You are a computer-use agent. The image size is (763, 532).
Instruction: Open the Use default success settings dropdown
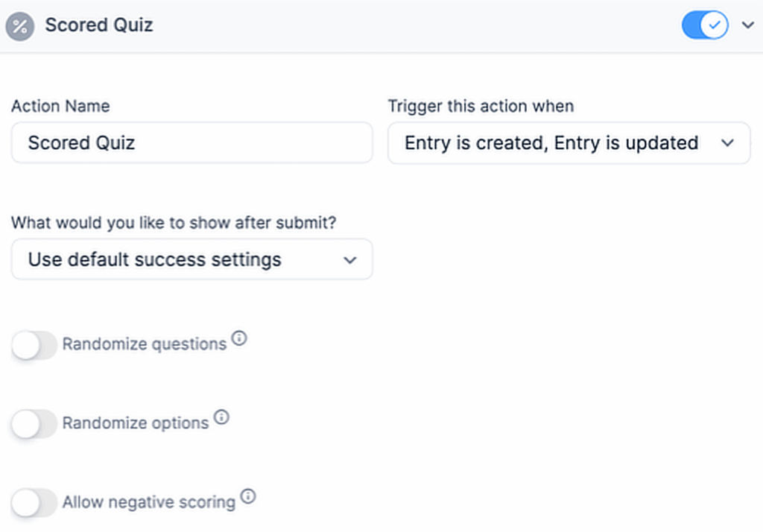(x=191, y=260)
